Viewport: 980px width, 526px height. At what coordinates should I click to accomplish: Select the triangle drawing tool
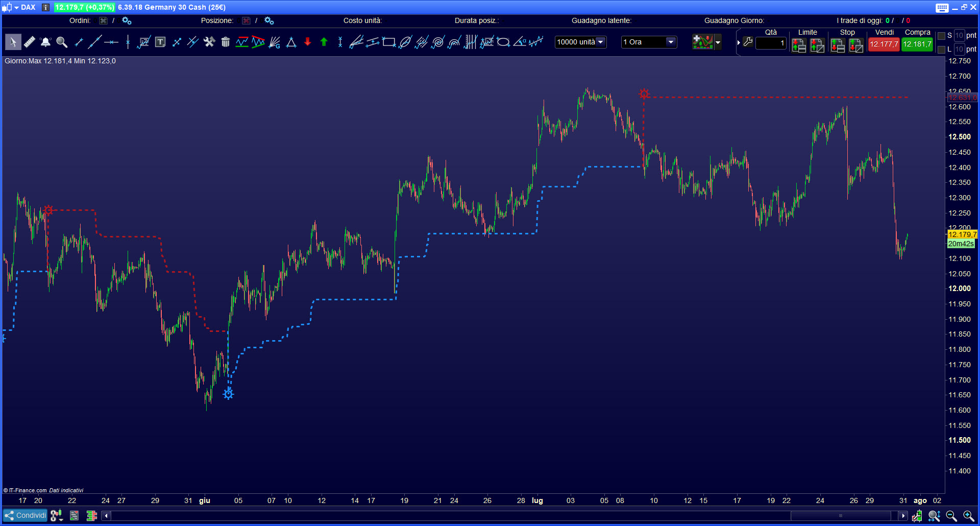point(291,42)
